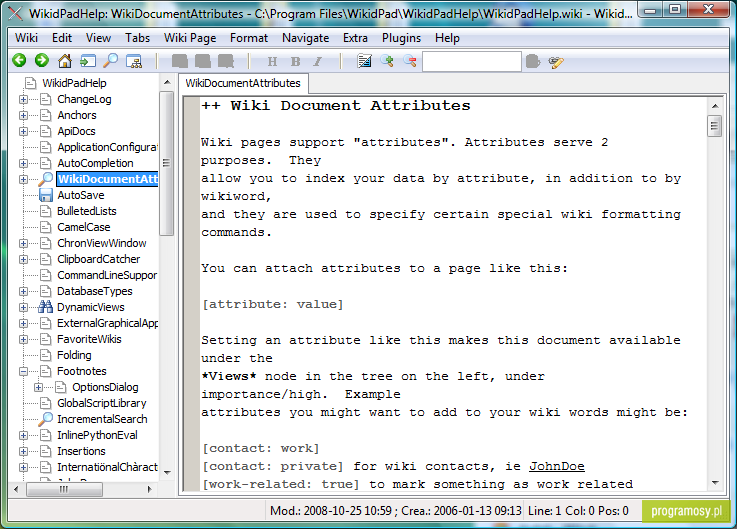Click the editor scrollbar down arrow
The width and height of the screenshot is (737, 529).
(x=715, y=482)
